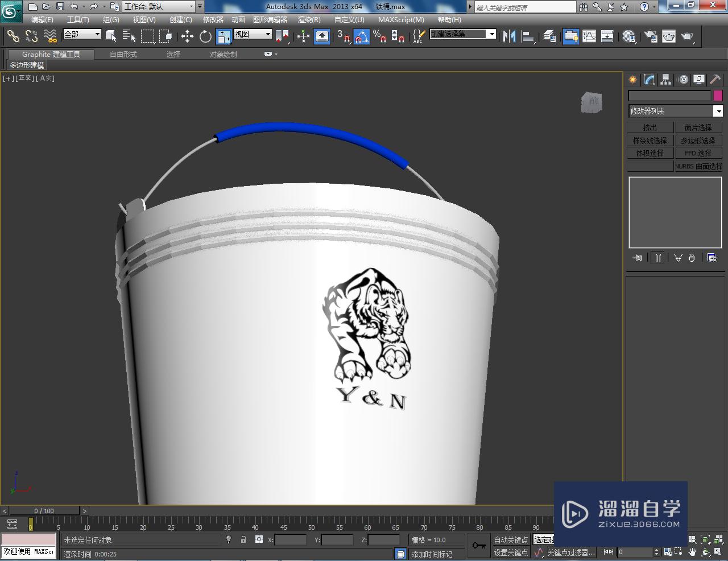Open the MAXScript(M) menu
The height and width of the screenshot is (561, 728).
pos(401,19)
